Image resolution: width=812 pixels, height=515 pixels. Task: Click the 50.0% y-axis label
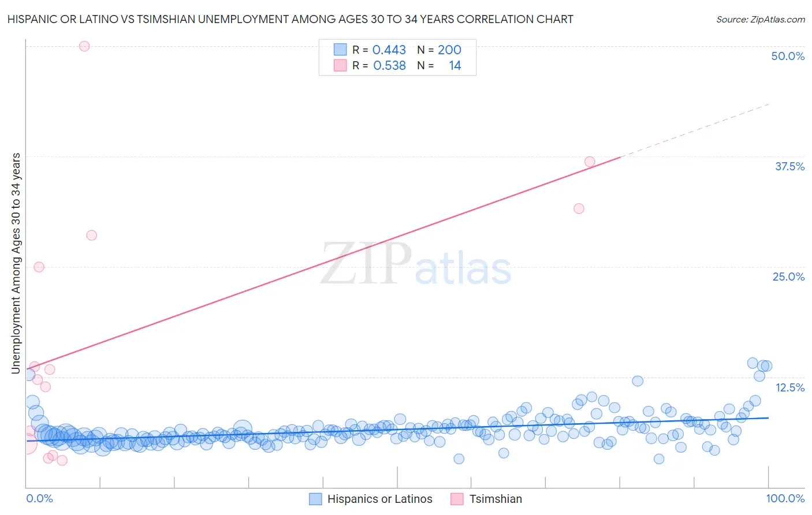pyautogui.click(x=788, y=56)
